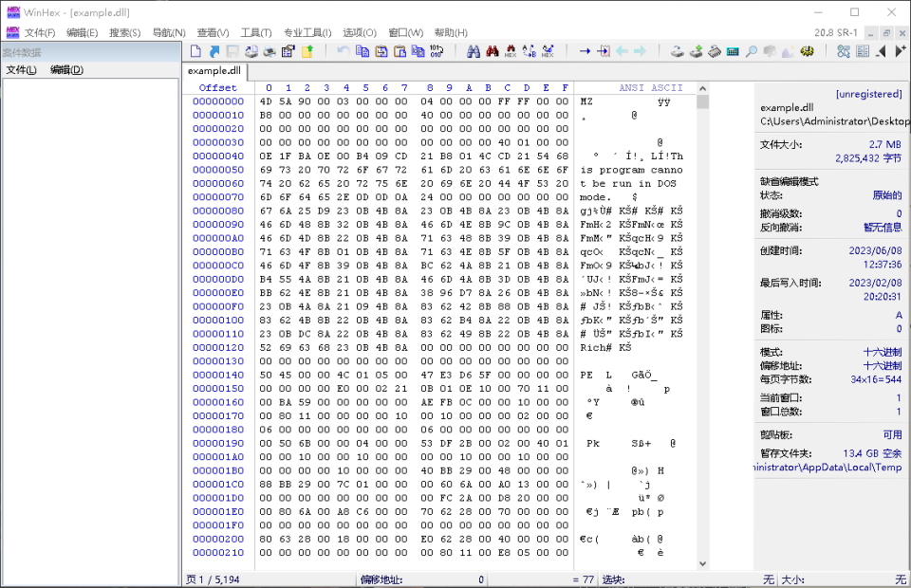Click the 偏移地址 field in the status bar
Viewport: 911px width, 588px height.
(422, 579)
